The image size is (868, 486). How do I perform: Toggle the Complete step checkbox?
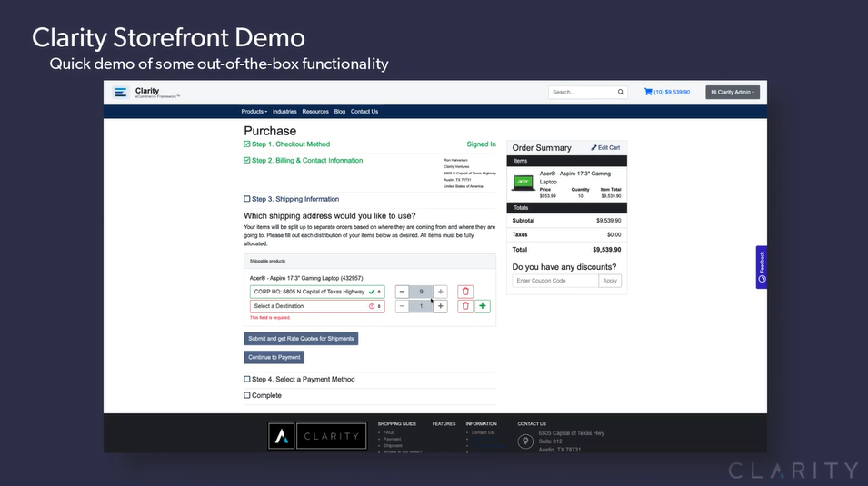pos(247,395)
